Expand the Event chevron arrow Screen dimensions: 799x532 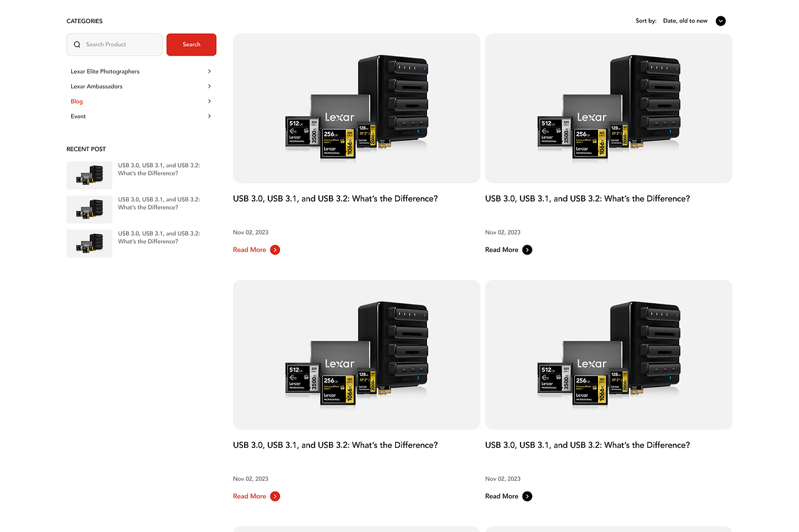point(209,117)
